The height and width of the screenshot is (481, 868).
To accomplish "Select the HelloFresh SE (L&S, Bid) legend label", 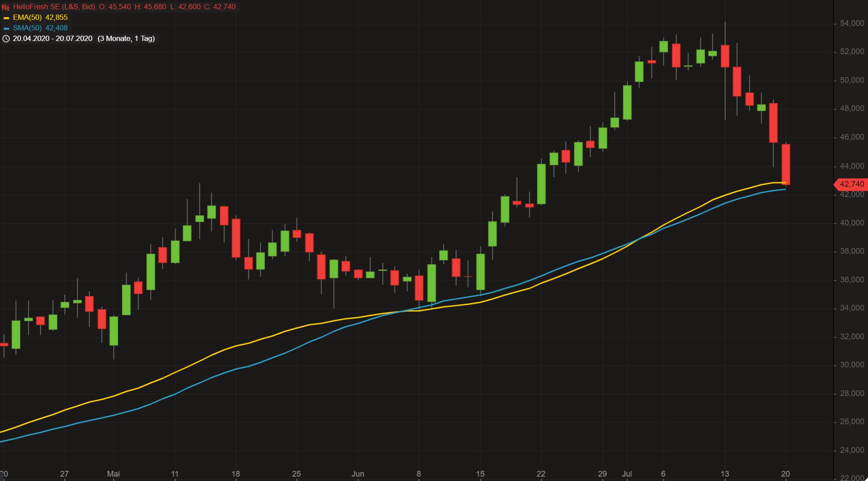I will pyautogui.click(x=54, y=7).
